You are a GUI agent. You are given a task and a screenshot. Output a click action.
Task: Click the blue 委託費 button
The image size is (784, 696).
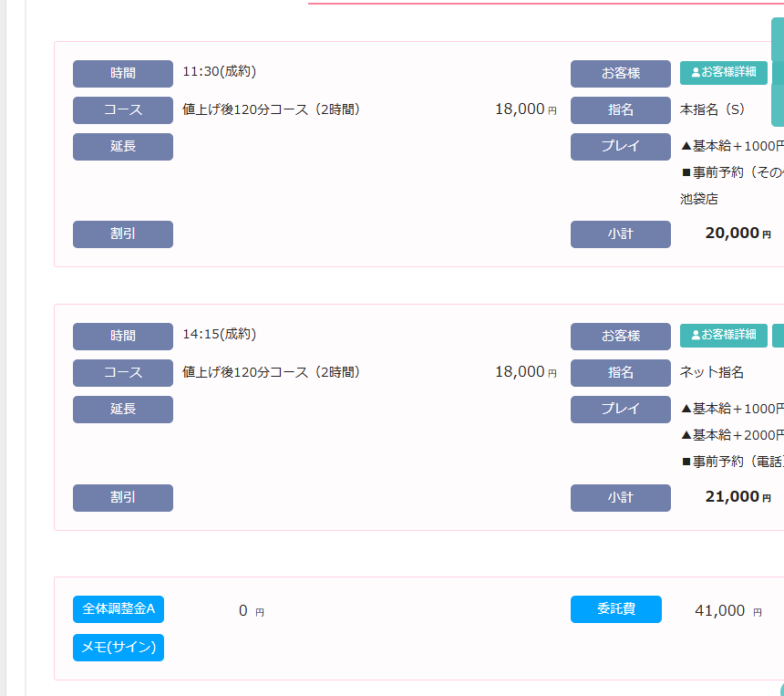616,609
